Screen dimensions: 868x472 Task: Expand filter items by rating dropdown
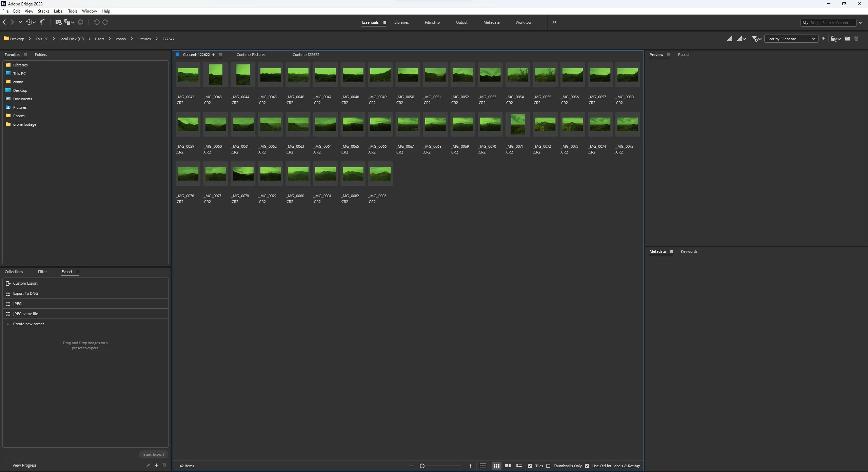(x=756, y=39)
